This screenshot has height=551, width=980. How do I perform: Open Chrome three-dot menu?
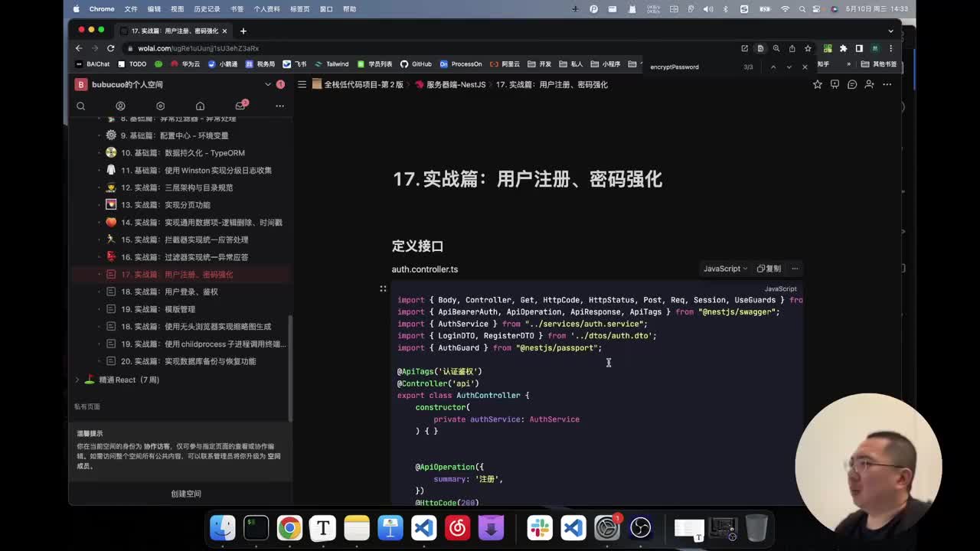[x=890, y=48]
